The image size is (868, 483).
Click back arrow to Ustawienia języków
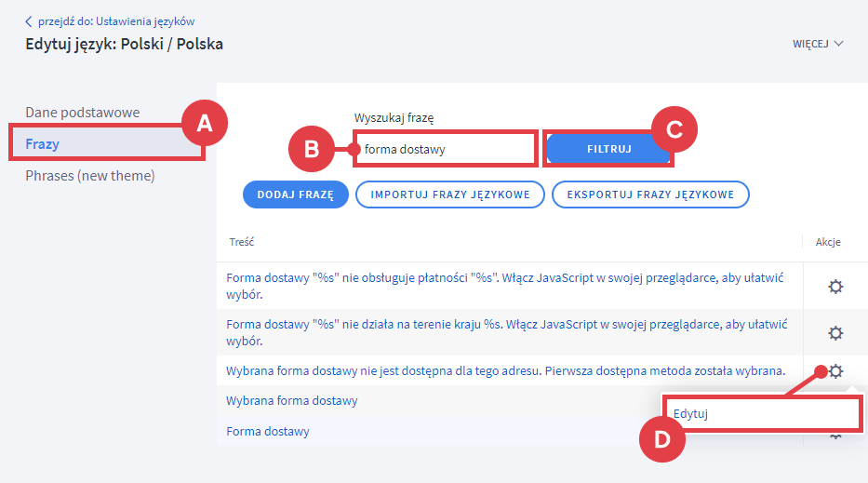click(29, 21)
